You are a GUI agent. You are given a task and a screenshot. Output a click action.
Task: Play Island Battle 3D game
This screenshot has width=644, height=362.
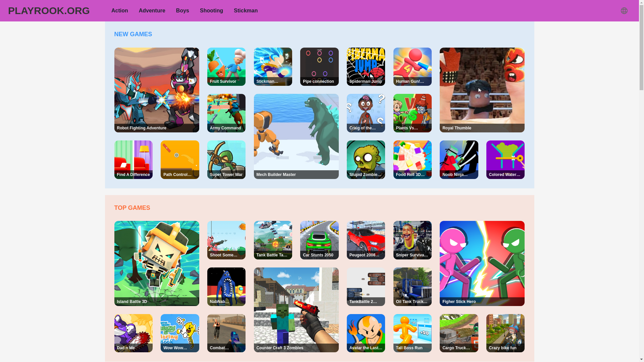[x=157, y=263]
